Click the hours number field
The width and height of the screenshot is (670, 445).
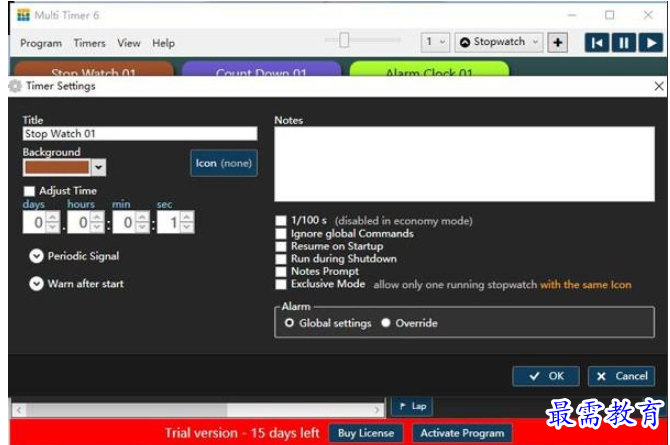pos(80,222)
